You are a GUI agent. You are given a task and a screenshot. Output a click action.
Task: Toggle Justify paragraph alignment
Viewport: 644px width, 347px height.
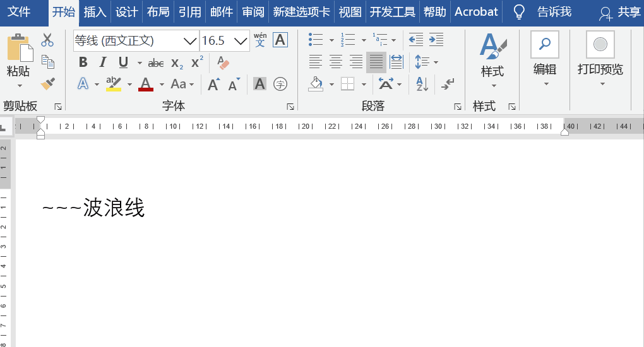[x=376, y=62]
